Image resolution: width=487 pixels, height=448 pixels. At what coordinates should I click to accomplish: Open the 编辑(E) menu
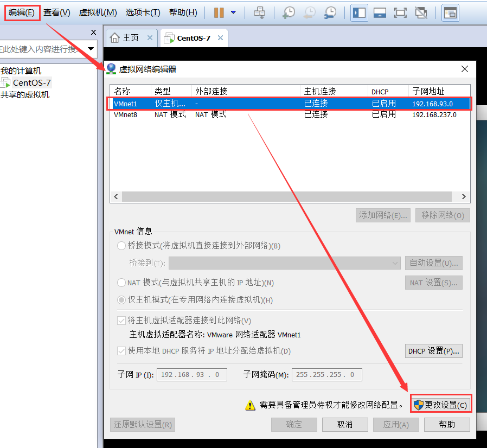[22, 12]
